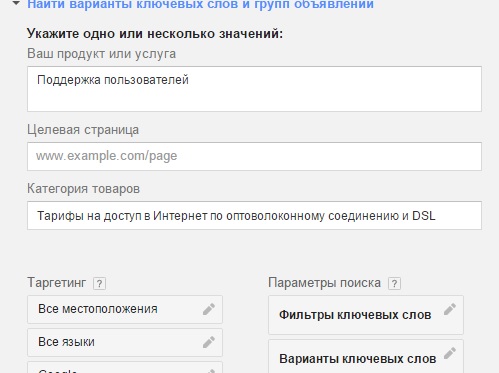
Task: Open the 'Все местоположения' targeting box
Action: tap(125, 309)
